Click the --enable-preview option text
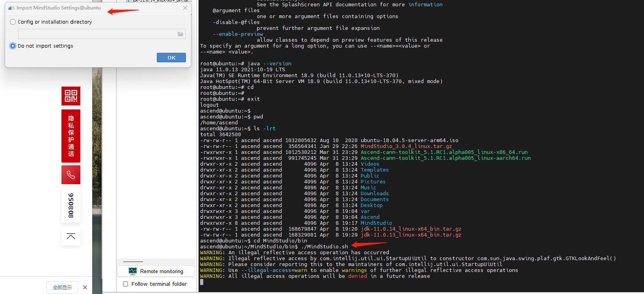This screenshot has width=644, height=294. [x=238, y=34]
